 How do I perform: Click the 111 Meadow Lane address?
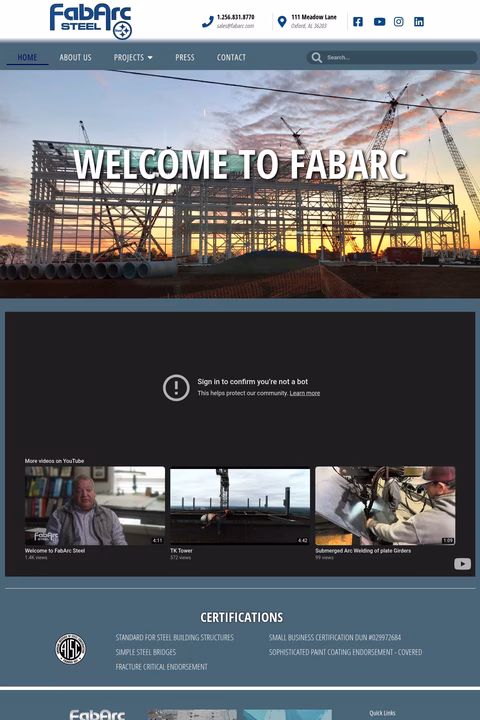pyautogui.click(x=314, y=17)
